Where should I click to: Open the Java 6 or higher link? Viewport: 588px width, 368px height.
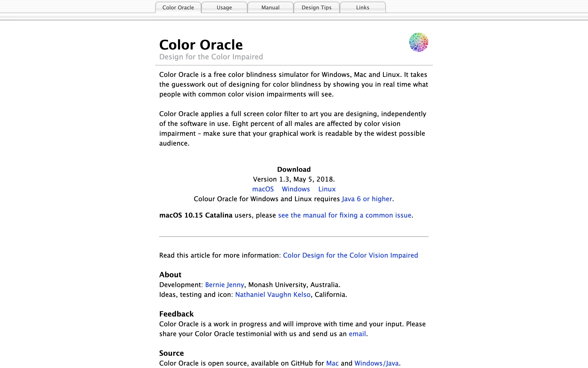pos(367,199)
